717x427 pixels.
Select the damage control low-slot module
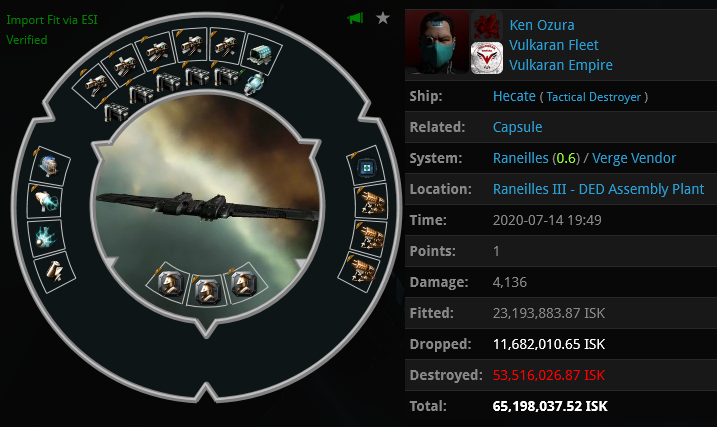click(366, 167)
